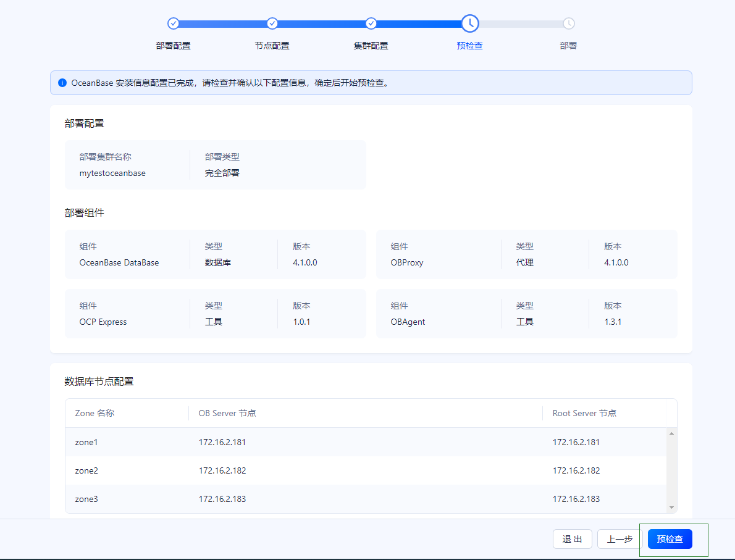The width and height of the screenshot is (735, 560).
Task: Click the OBAgent component name
Action: pyautogui.click(x=408, y=322)
